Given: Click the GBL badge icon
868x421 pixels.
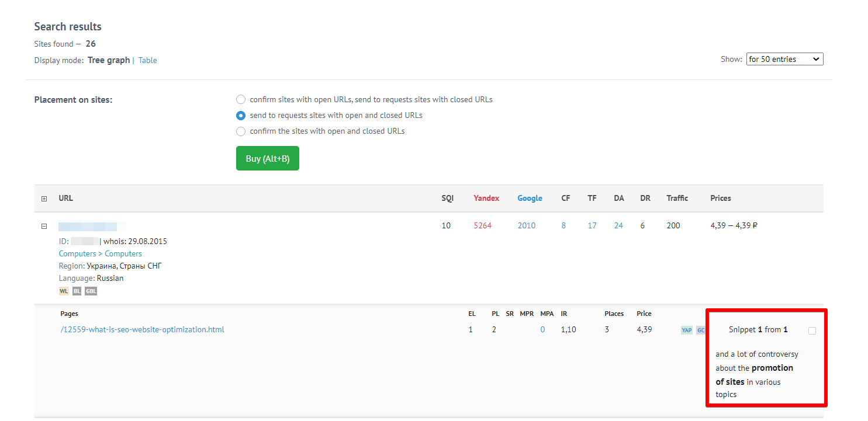Looking at the screenshot, I should pyautogui.click(x=91, y=291).
